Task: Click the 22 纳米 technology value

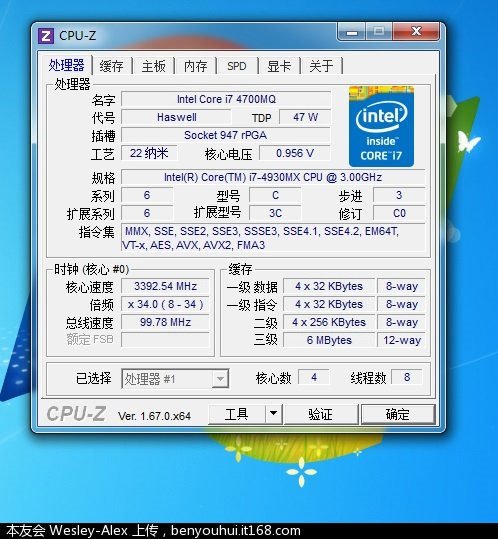Action: 149,153
